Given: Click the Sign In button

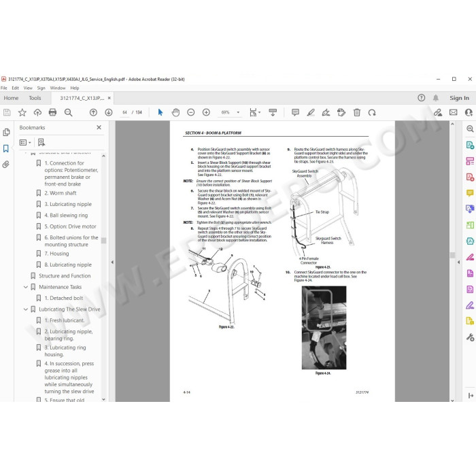Looking at the screenshot, I should pos(459,98).
